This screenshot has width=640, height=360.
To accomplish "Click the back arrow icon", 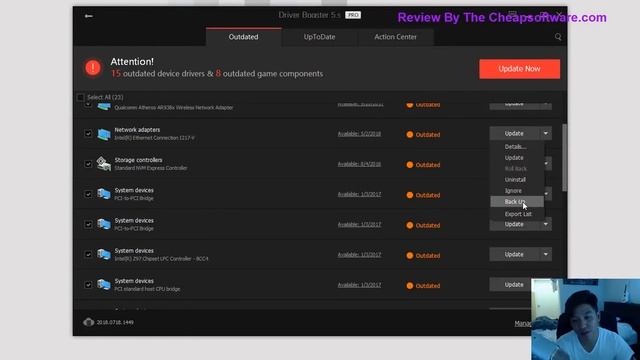I will pos(89,16).
